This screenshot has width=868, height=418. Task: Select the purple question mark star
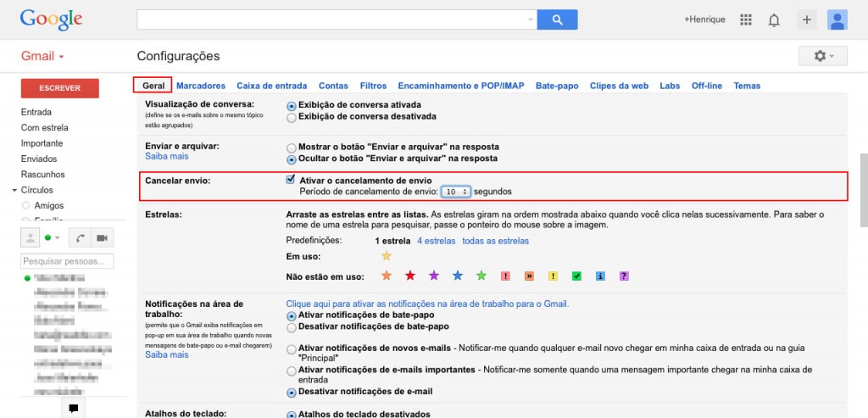(x=624, y=276)
